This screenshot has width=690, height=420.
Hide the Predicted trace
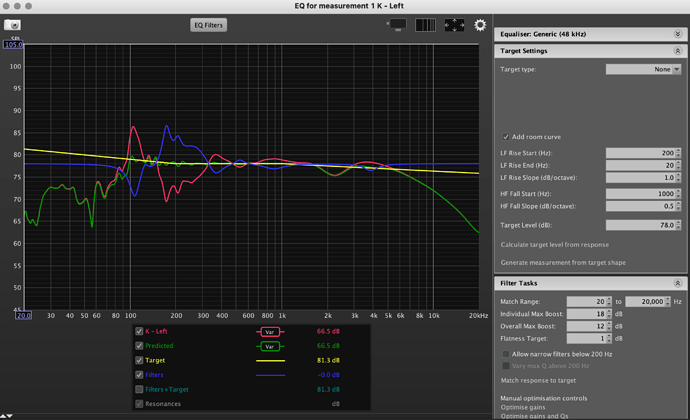[x=139, y=346]
